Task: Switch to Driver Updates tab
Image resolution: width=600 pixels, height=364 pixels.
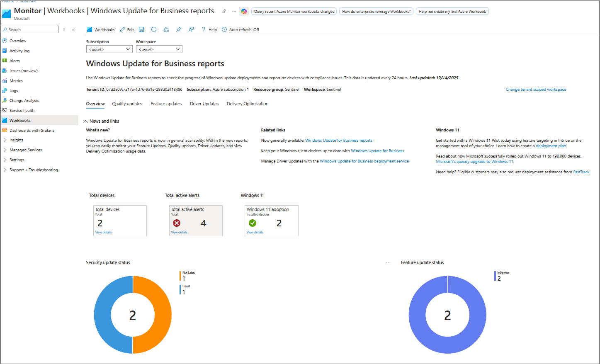Action: pos(204,104)
